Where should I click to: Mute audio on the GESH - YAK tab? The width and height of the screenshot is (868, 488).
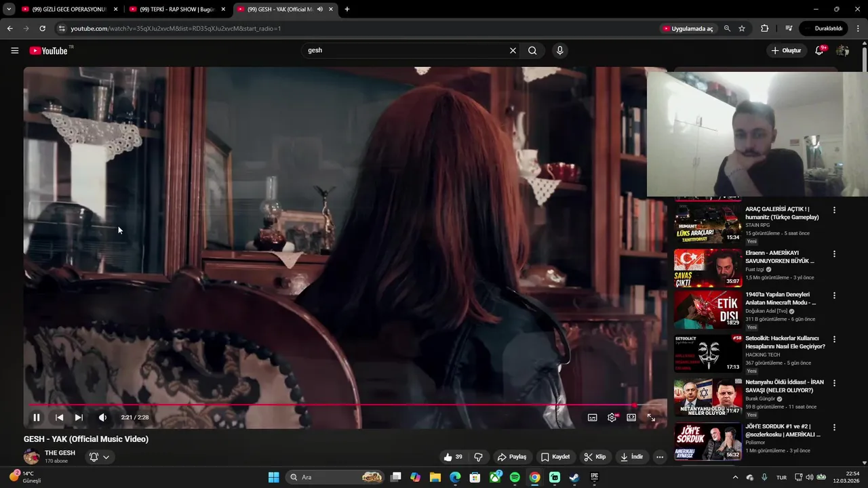pyautogui.click(x=320, y=9)
